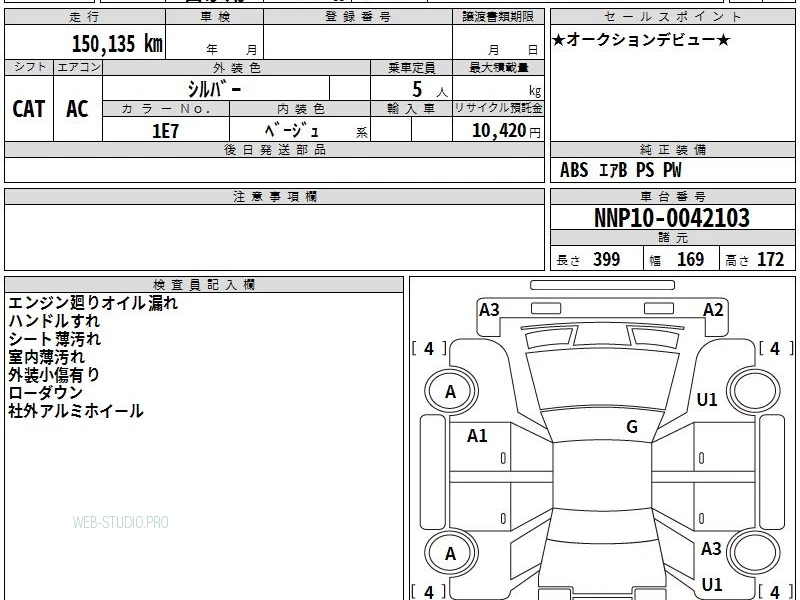Click chassis number NNP10-0042103
The image size is (800, 600).
point(672,218)
